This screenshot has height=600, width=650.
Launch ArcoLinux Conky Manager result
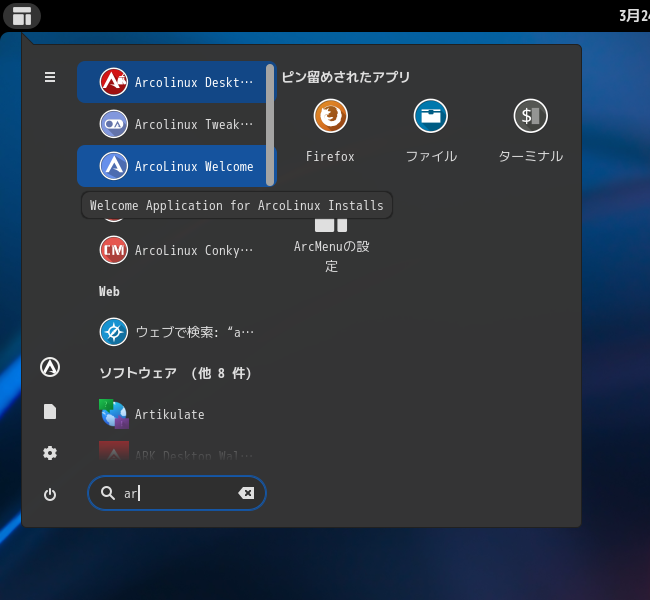(x=177, y=250)
